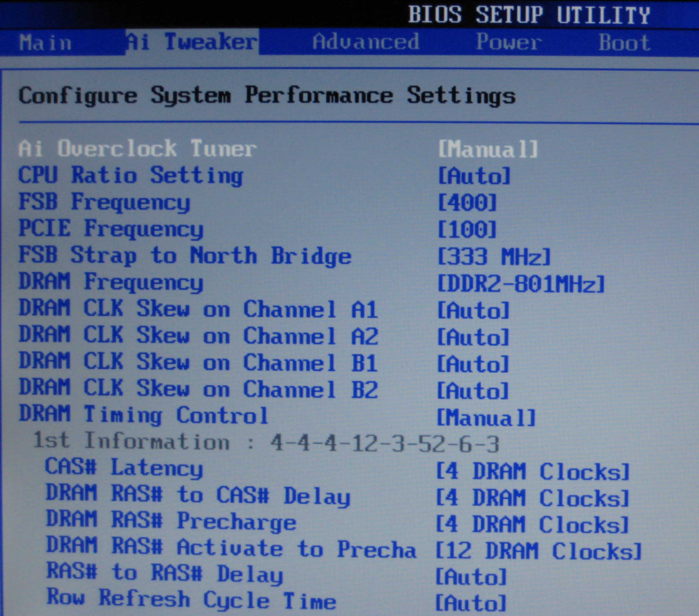The width and height of the screenshot is (699, 616).
Task: Go to the Power tab
Action: pos(509,42)
